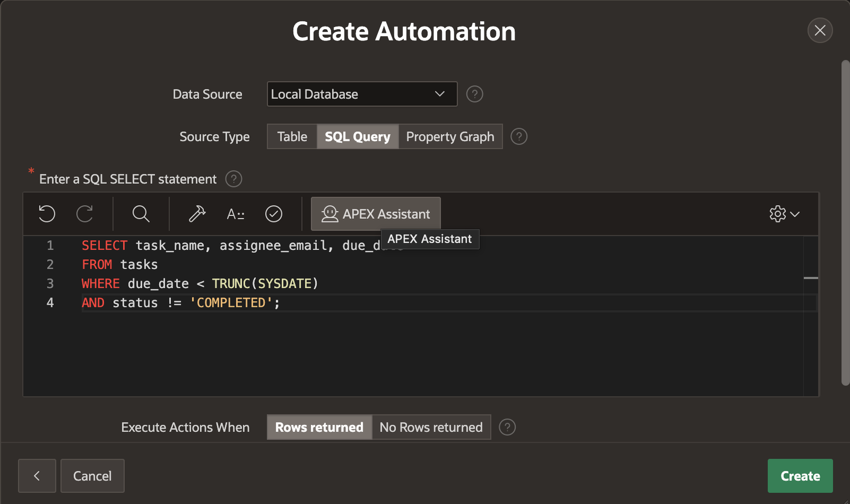The height and width of the screenshot is (504, 850).
Task: Click the Redo icon in editor toolbar
Action: [x=85, y=214]
